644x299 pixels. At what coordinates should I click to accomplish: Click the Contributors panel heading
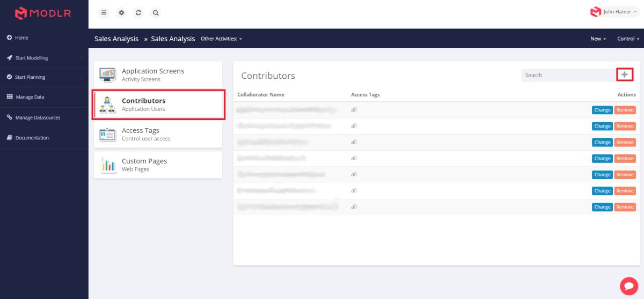point(268,76)
